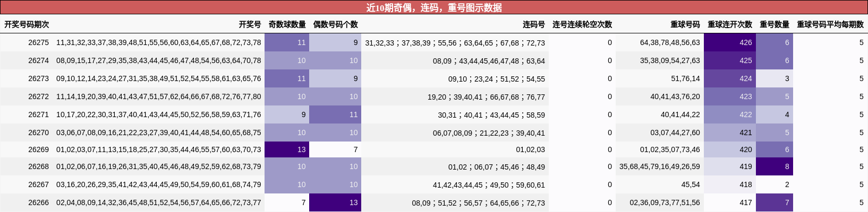Click the 重球连开次数 column header

click(730, 24)
